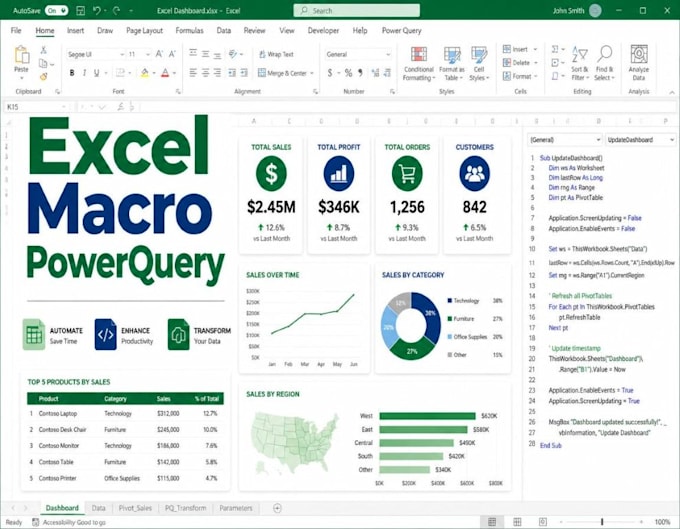Click the Fill Color bucket icon
Viewport: 680px width, 529px height.
tap(145, 73)
